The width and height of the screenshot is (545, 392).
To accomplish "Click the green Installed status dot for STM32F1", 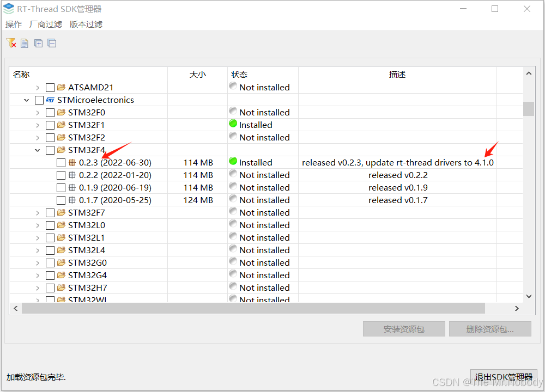I will click(233, 123).
